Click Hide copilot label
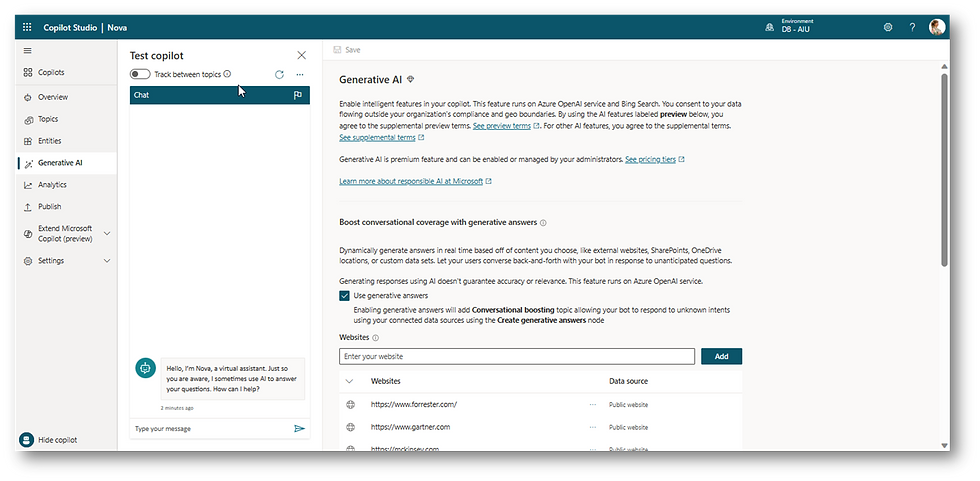This screenshot has width=980, height=481. pos(58,440)
